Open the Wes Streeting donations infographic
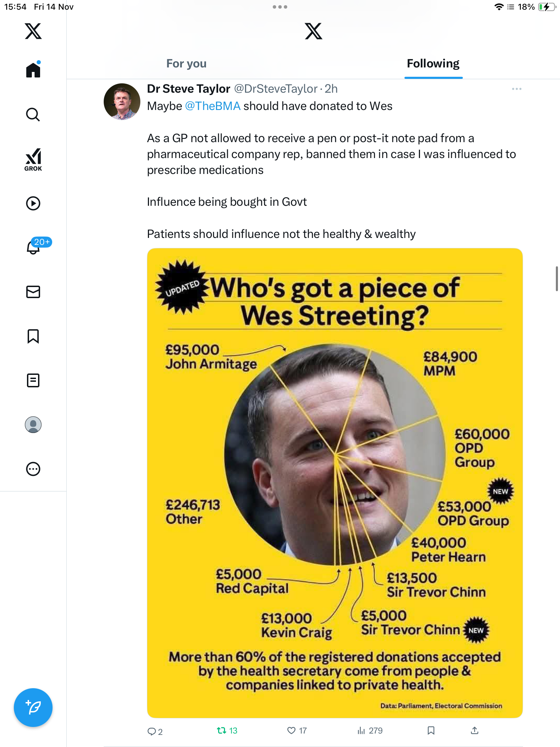This screenshot has height=747, width=560. 335,483
